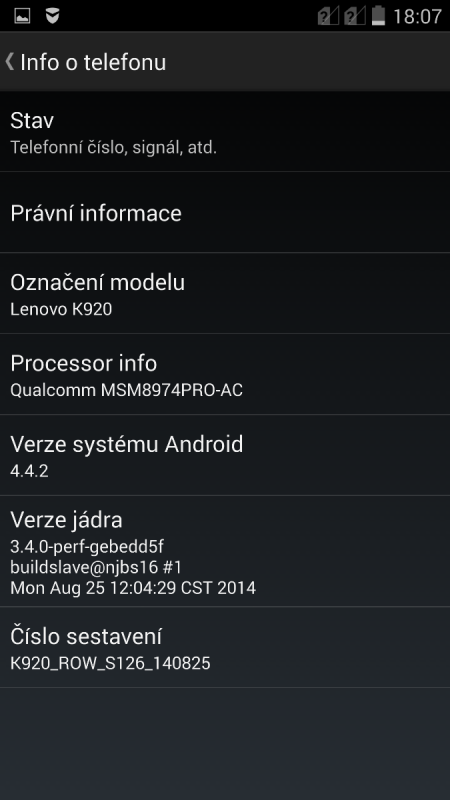This screenshot has height=800, width=450.
Task: Tap the Qualcomm MSM8974PRO-AC text
Action: click(127, 390)
